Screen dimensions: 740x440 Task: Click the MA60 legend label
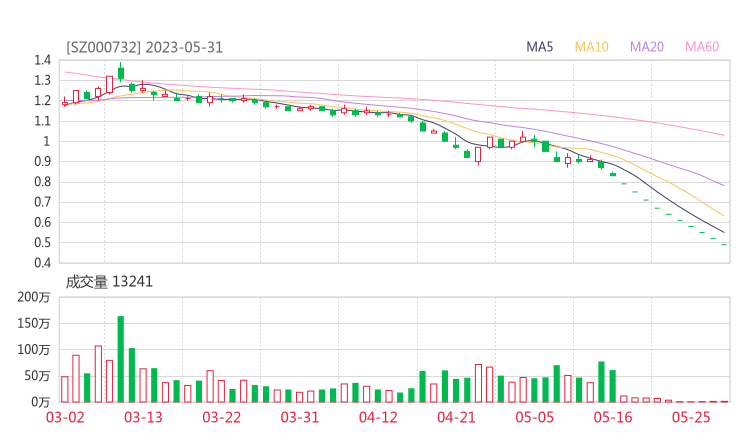702,46
